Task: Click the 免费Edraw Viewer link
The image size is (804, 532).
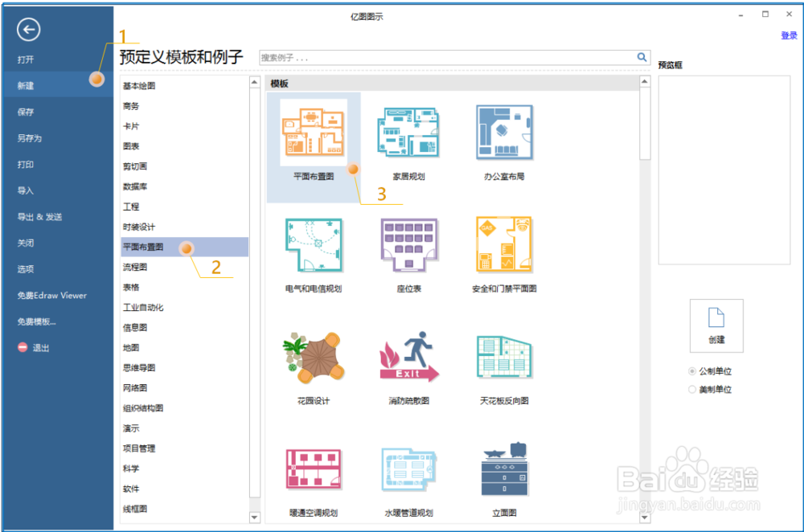Action: [x=51, y=295]
